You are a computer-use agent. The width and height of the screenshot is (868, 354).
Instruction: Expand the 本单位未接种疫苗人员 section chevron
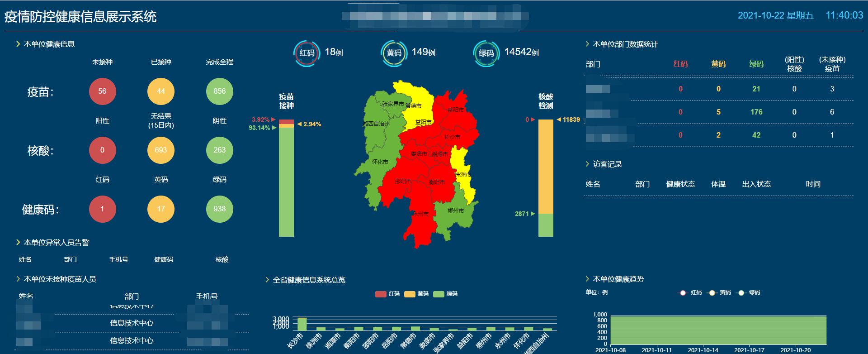[18, 279]
